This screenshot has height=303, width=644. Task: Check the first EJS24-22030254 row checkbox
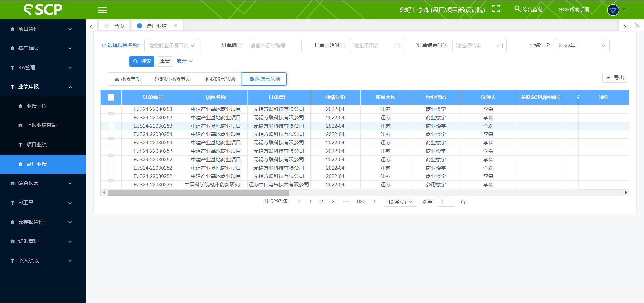111,134
